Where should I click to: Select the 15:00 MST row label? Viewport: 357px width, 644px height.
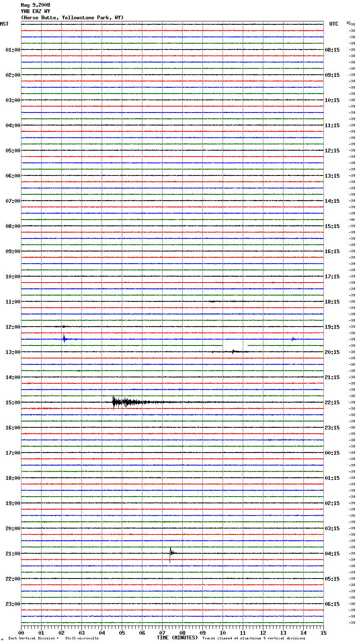coord(13,403)
